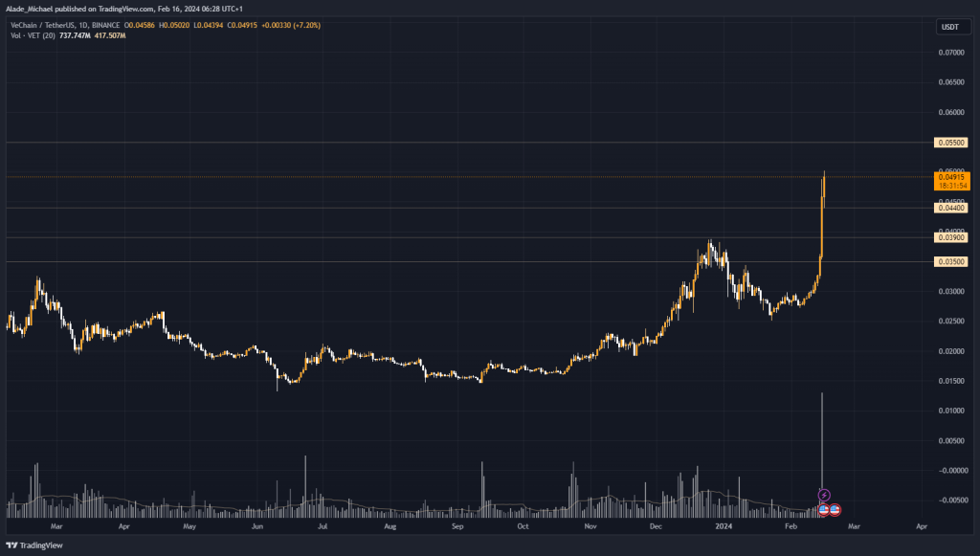Click the 0.00500 price axis label
Viewport: 980px width, 556px height.
click(x=951, y=441)
